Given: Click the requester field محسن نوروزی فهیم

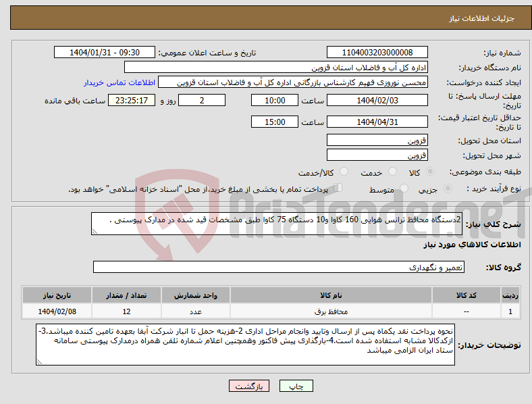Looking at the screenshot, I should (293, 82).
